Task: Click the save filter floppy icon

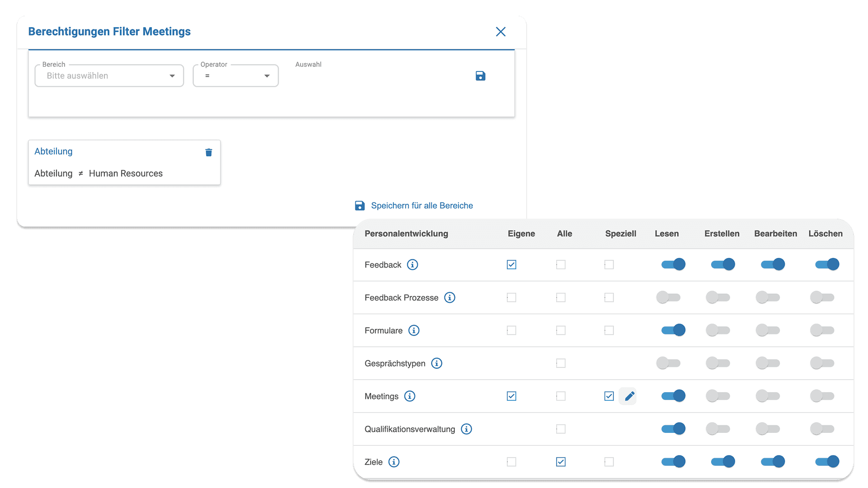Action: (480, 76)
